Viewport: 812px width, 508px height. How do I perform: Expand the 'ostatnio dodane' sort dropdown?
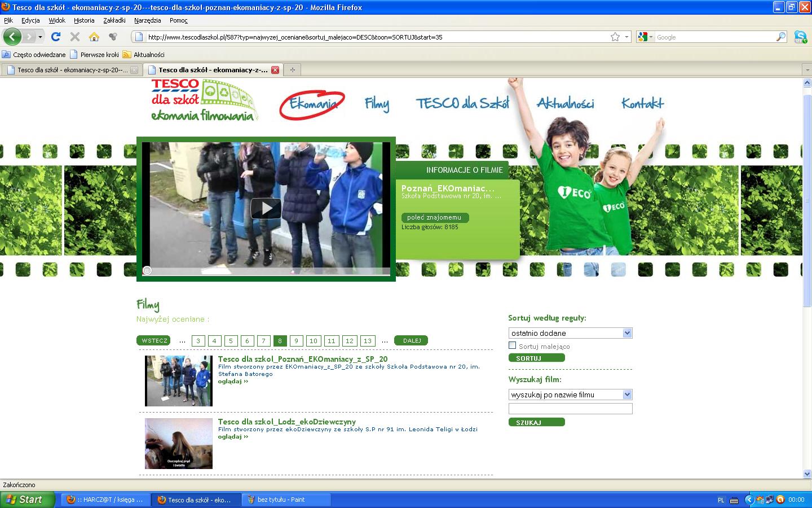click(627, 333)
